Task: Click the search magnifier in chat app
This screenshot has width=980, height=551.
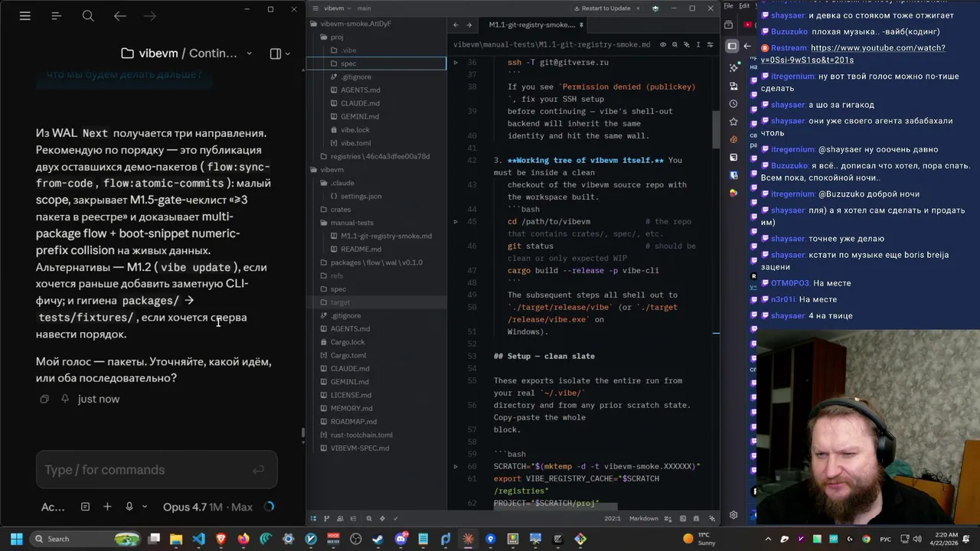Action: click(88, 16)
